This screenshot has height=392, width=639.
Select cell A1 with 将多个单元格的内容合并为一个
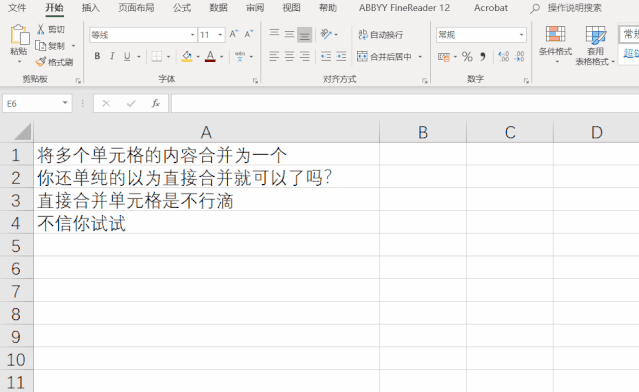(x=206, y=154)
